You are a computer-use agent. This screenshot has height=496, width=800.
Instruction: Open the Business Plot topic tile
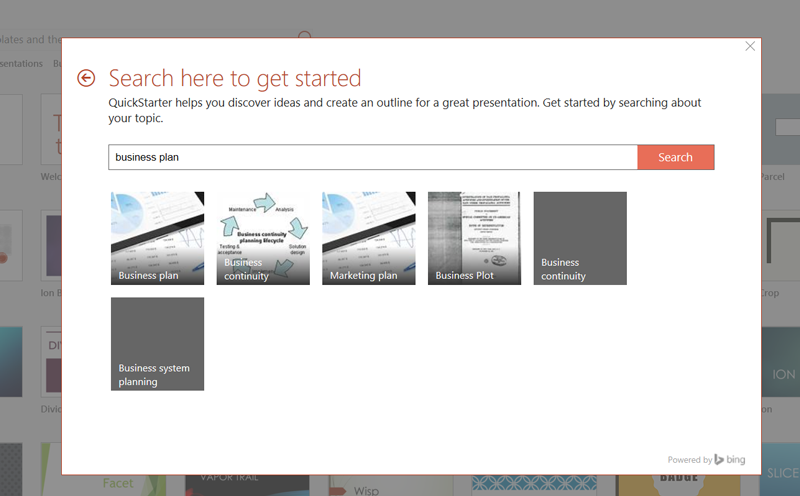(x=474, y=238)
